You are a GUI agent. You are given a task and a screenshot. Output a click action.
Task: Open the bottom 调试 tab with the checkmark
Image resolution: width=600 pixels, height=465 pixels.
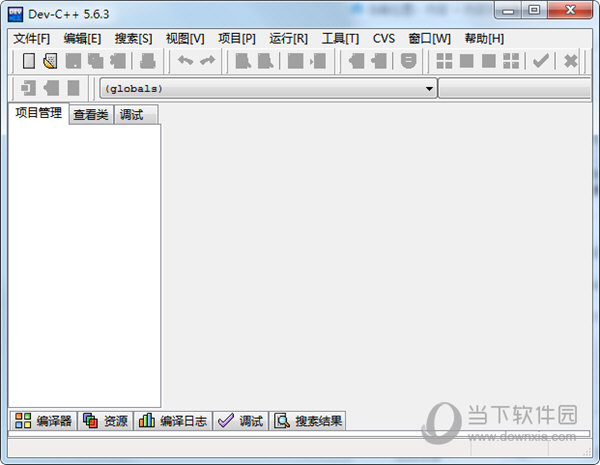[x=240, y=421]
